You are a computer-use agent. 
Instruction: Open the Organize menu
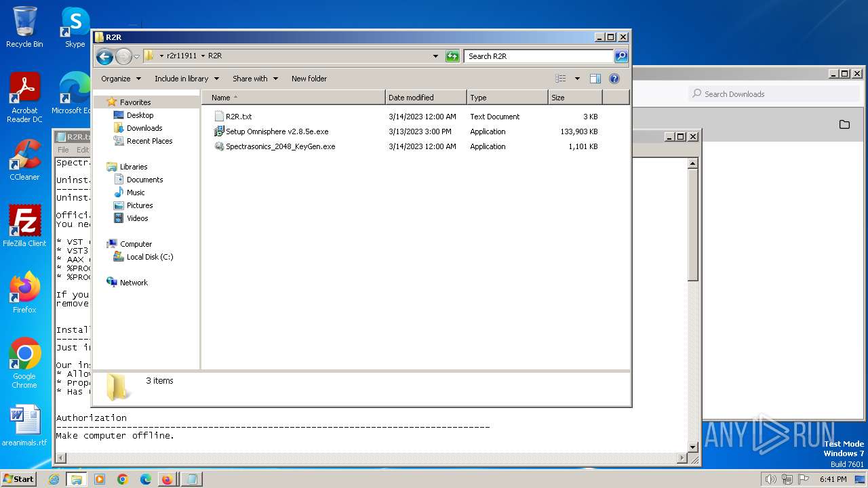click(x=121, y=79)
